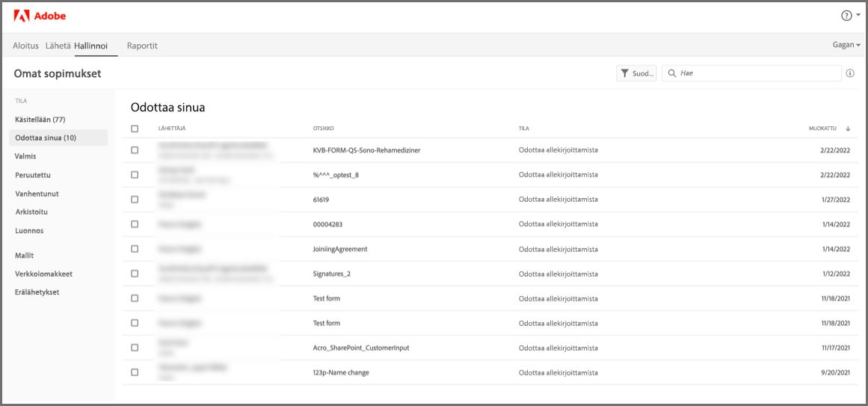Image resolution: width=868 pixels, height=406 pixels.
Task: Click the 1/12/2022 modified date
Action: (x=836, y=274)
